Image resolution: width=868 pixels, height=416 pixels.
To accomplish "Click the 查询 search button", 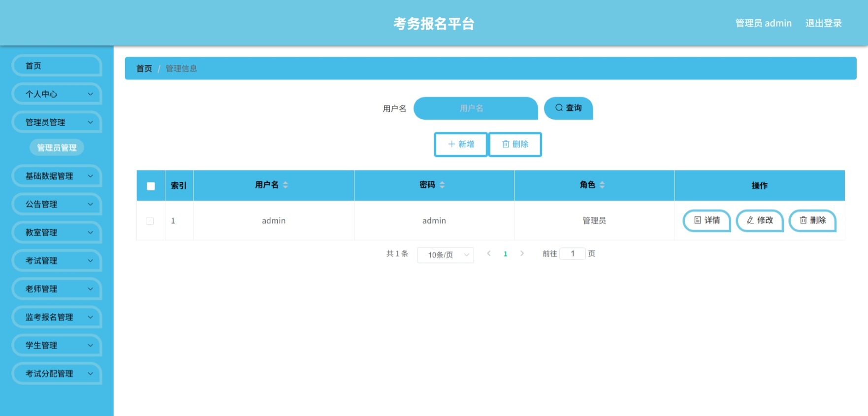I will (568, 108).
